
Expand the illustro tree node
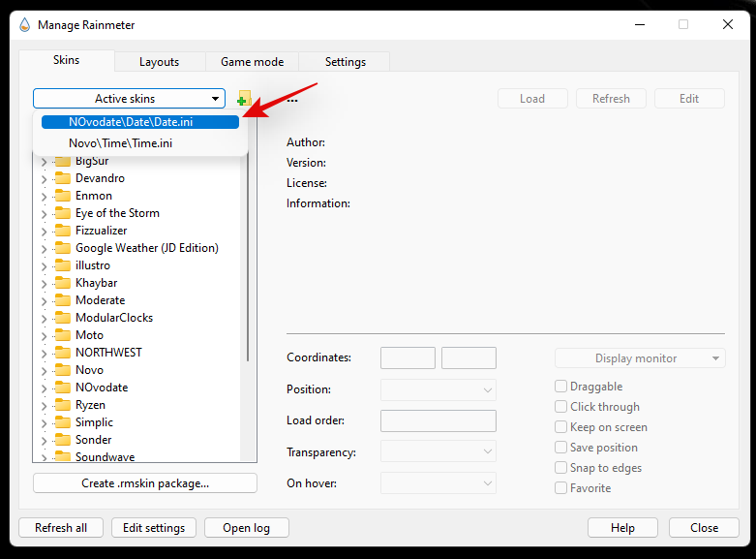pyautogui.click(x=44, y=266)
